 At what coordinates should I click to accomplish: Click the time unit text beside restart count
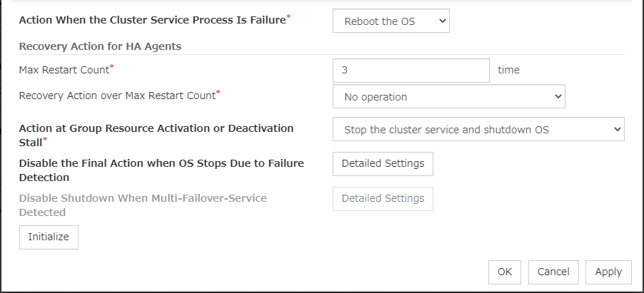[x=508, y=70]
